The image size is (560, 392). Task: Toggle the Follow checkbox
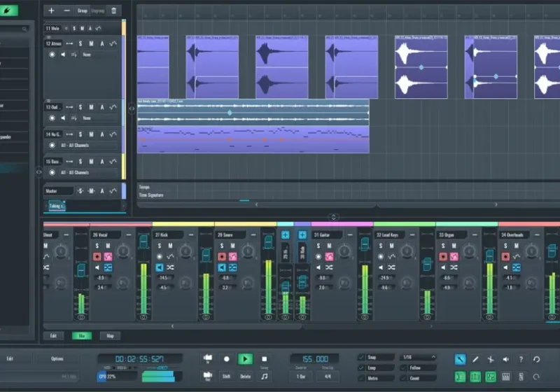[x=404, y=368]
